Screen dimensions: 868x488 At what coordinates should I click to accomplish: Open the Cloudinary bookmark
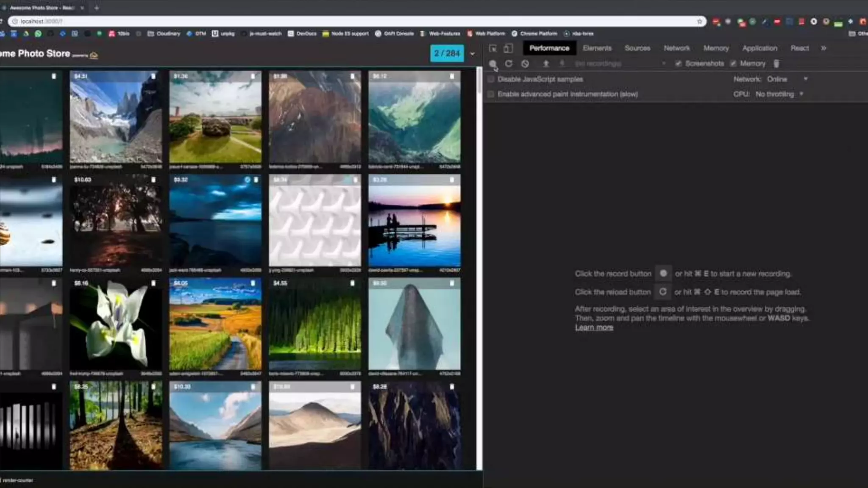coord(164,33)
